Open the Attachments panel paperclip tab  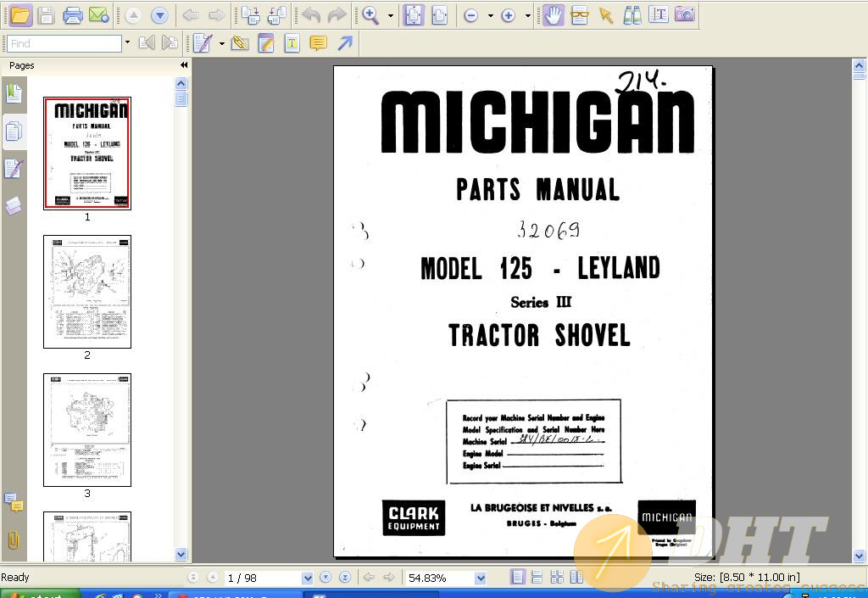point(14,539)
